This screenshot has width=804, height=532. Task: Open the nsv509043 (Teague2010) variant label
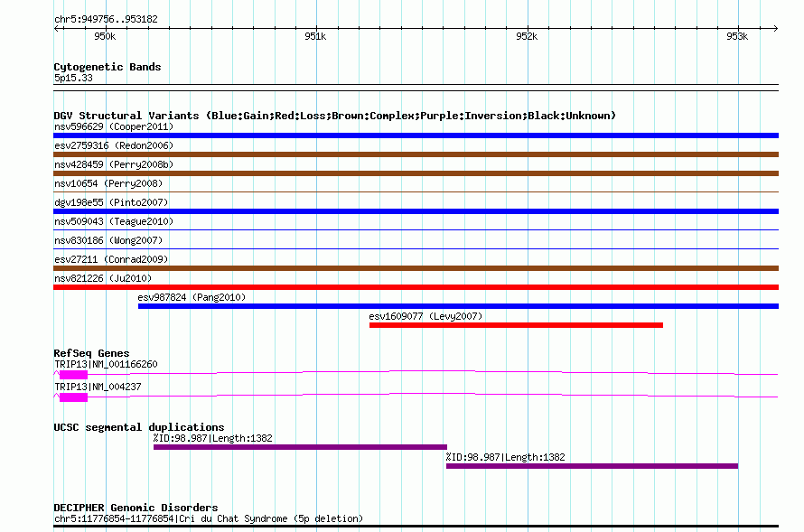click(x=114, y=221)
